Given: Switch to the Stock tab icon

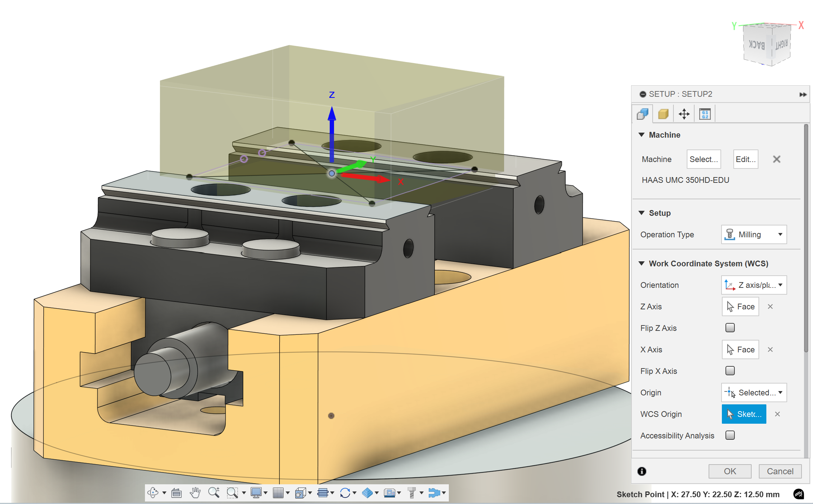Looking at the screenshot, I should 663,114.
